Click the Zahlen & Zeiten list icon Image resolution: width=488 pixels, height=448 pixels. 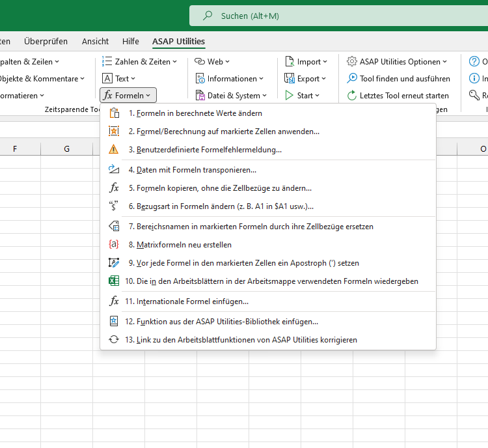click(107, 61)
